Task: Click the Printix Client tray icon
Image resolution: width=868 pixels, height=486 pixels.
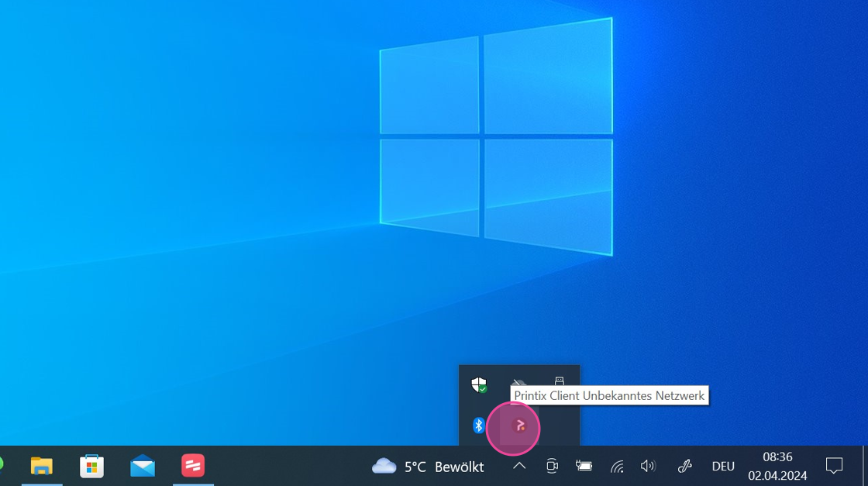Action: coord(519,426)
